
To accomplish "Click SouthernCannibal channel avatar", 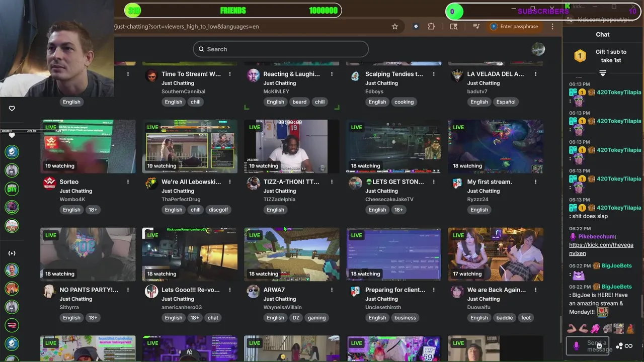I will 151,75.
